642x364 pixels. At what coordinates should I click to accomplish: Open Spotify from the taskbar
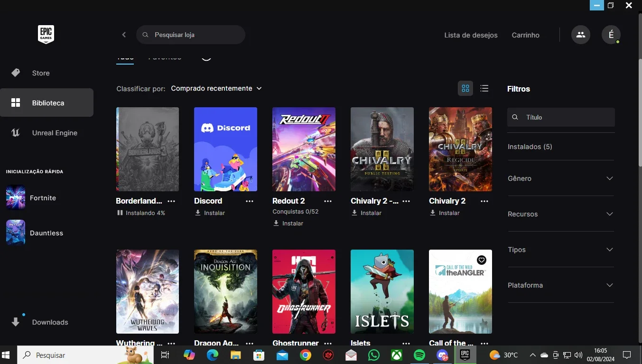point(419,355)
